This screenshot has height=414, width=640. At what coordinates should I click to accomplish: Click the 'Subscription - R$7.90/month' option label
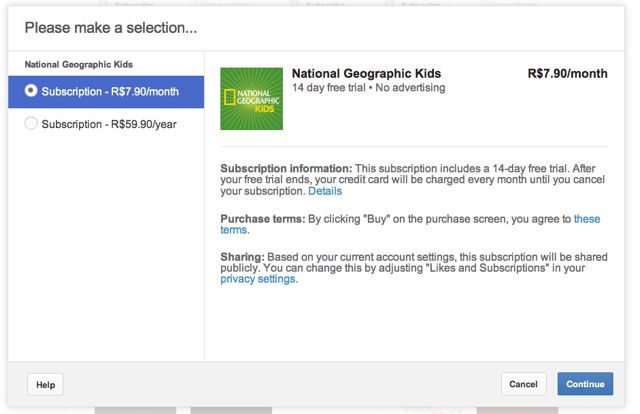110,91
